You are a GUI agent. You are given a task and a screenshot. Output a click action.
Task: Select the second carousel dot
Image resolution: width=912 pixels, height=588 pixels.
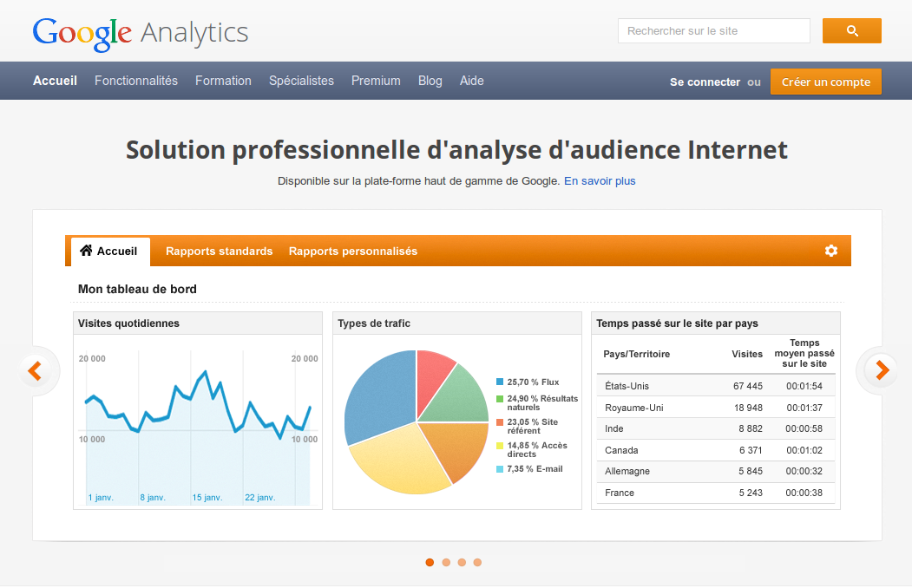[x=446, y=562]
